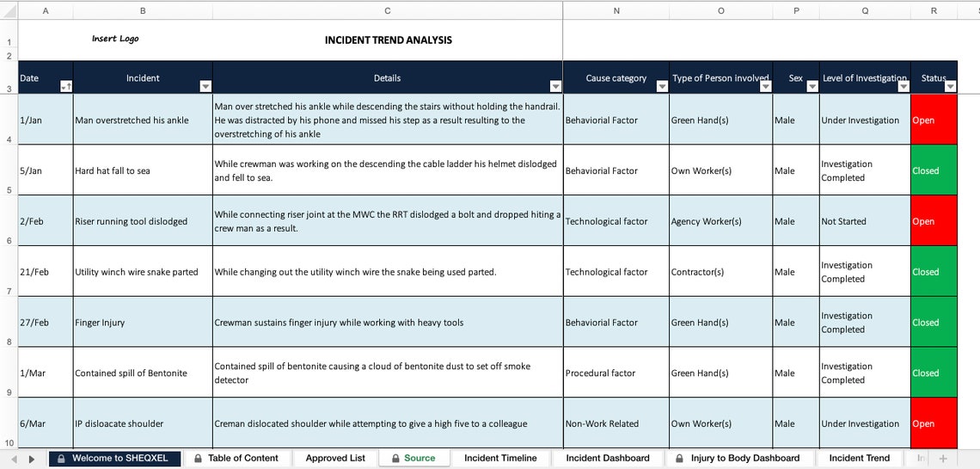
Task: Select column P header
Action: pyautogui.click(x=796, y=10)
